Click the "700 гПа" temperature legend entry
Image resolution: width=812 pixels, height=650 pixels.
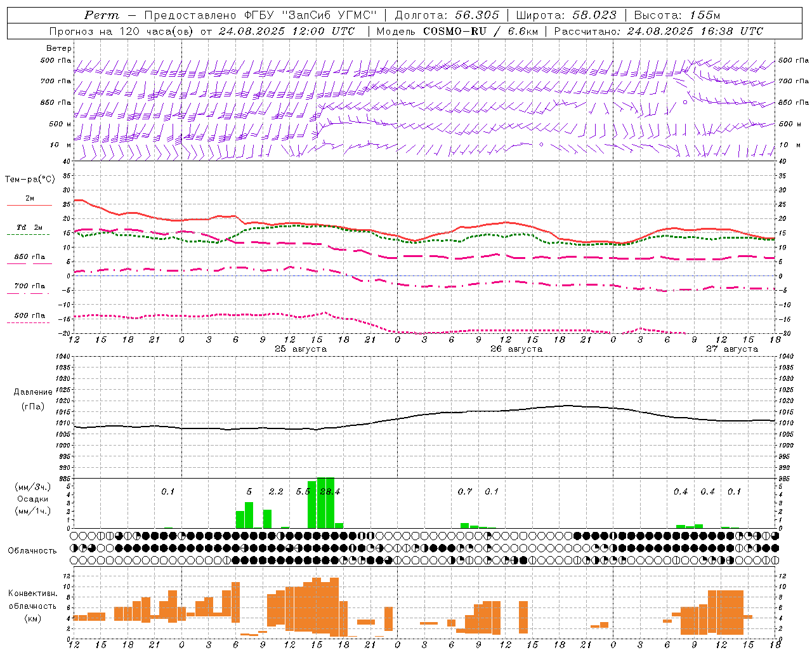tap(30, 286)
